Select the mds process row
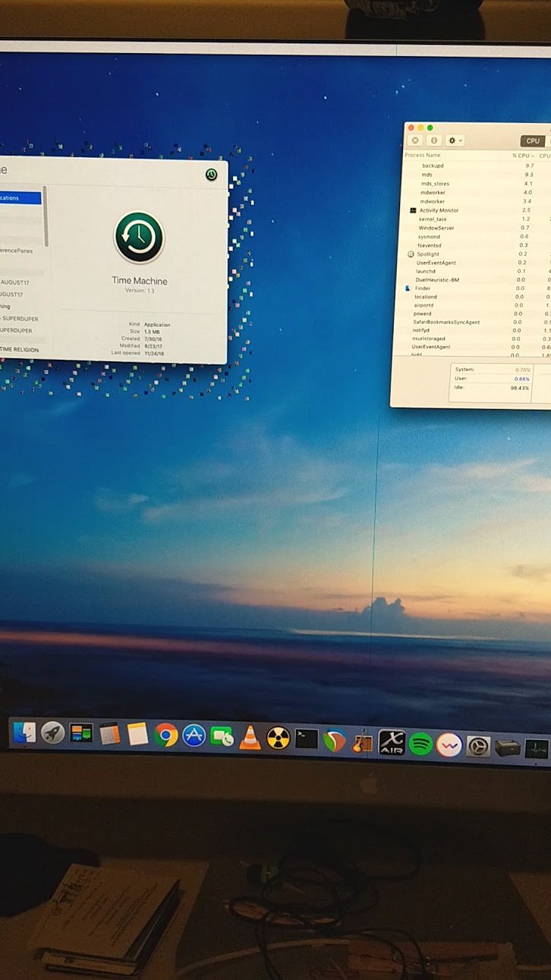 [477, 175]
